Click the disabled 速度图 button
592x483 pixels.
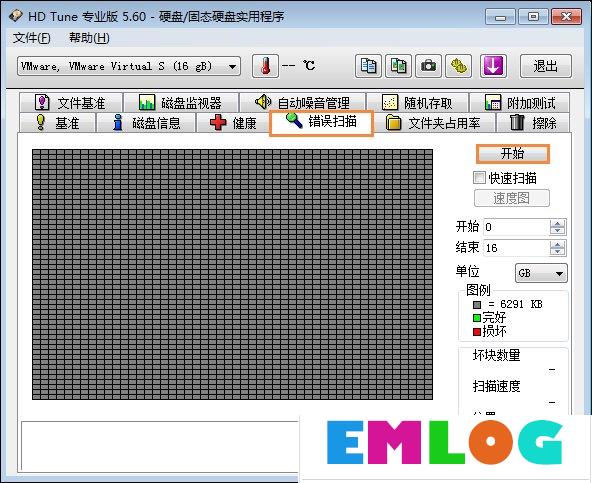coord(512,198)
